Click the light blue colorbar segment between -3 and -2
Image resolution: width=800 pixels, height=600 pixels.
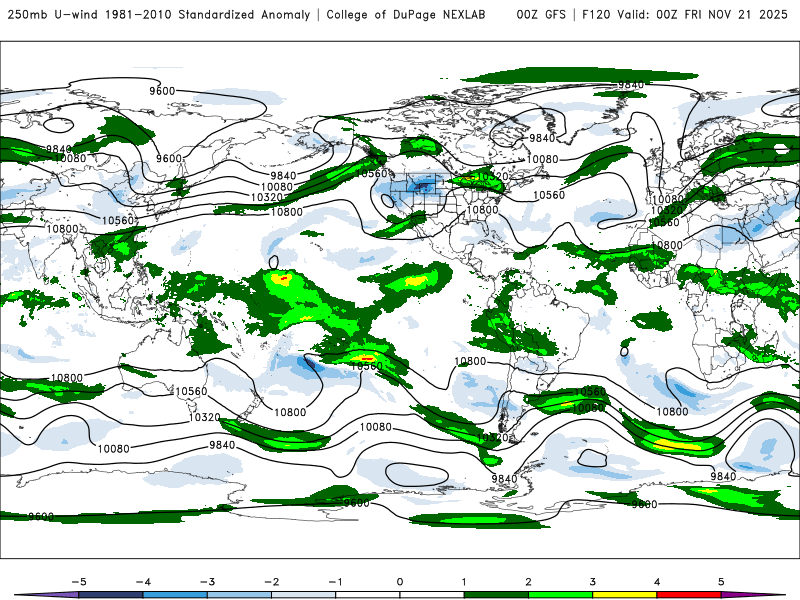tap(239, 595)
